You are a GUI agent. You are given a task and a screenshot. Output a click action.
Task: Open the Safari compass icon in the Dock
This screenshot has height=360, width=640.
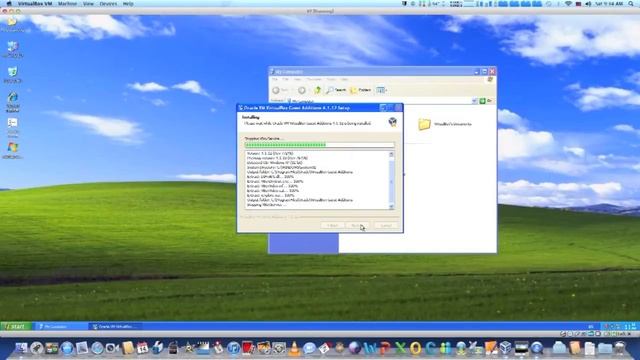(97, 348)
